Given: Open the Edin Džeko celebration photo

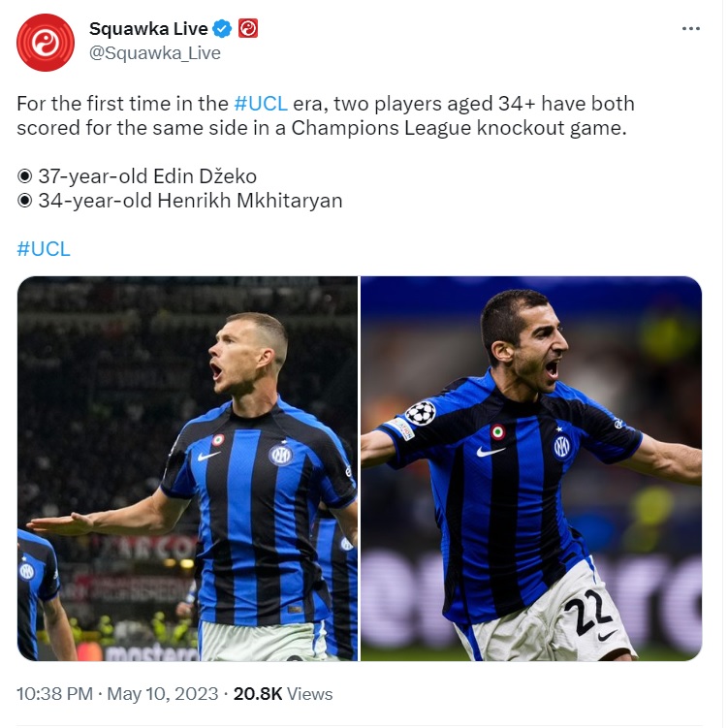Looking at the screenshot, I should (187, 468).
